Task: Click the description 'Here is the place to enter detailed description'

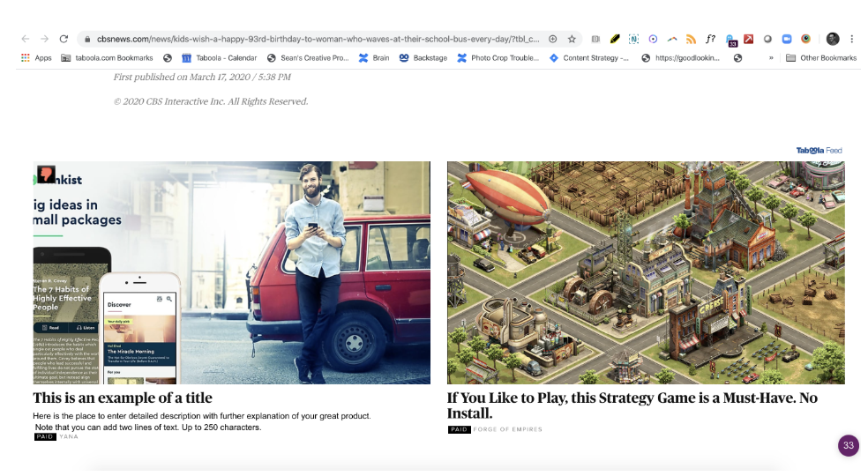Action: pyautogui.click(x=201, y=421)
